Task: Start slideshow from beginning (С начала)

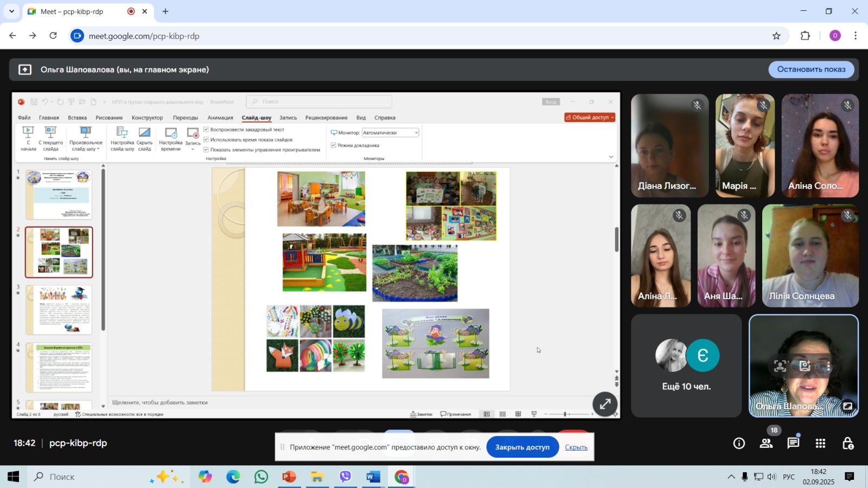Action: pyautogui.click(x=28, y=138)
